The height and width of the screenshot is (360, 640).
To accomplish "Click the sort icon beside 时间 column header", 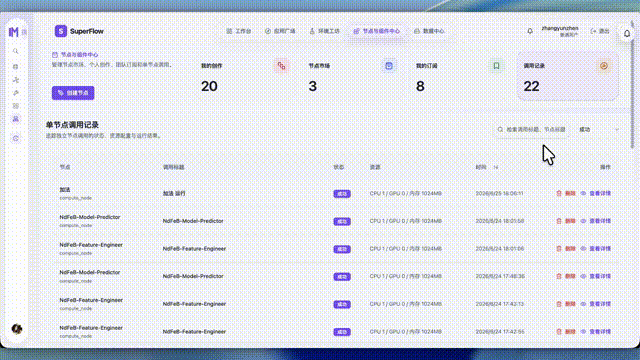I will tap(496, 167).
